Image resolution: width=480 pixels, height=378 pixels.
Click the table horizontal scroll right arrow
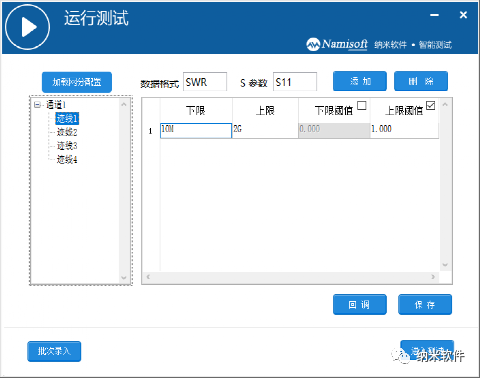[x=433, y=277]
